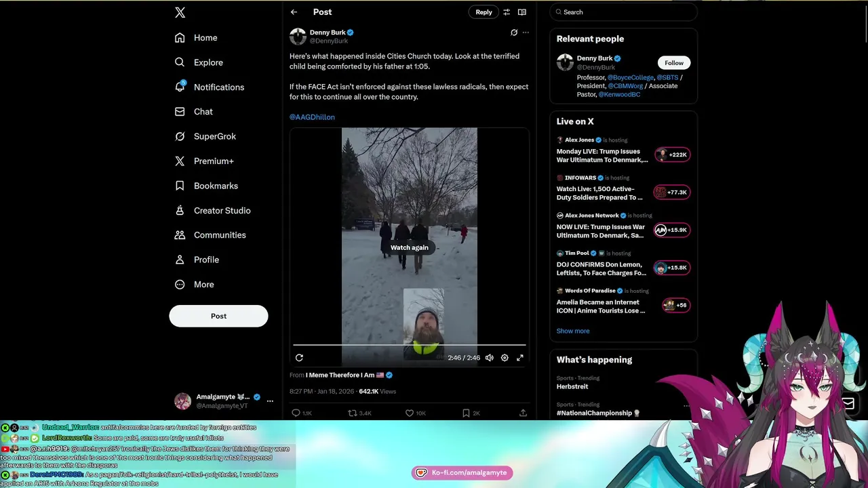Open the reader view icon in header
Image resolution: width=868 pixels, height=488 pixels.
[x=522, y=12]
